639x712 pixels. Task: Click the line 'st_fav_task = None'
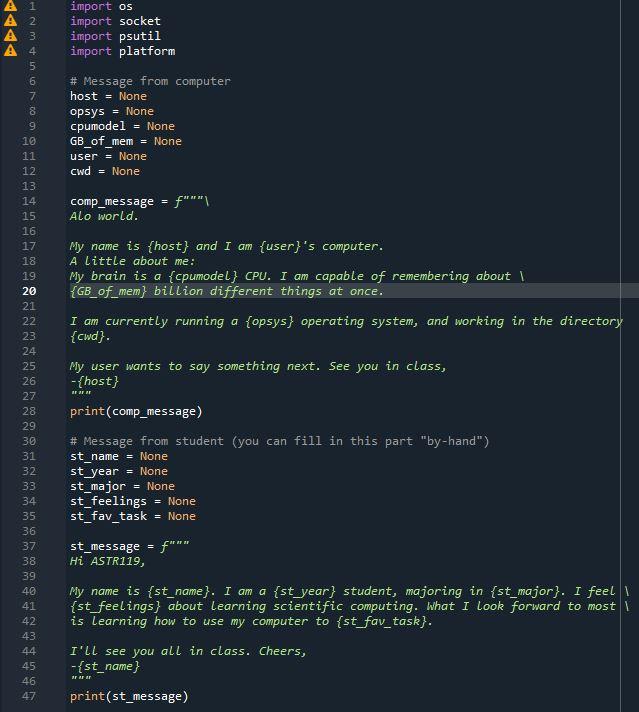pyautogui.click(x=133, y=516)
